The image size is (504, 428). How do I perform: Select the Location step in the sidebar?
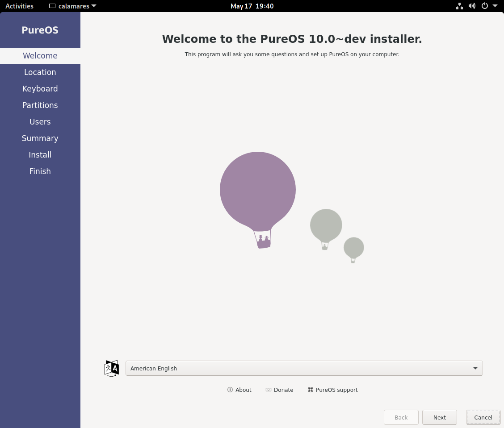tap(40, 72)
